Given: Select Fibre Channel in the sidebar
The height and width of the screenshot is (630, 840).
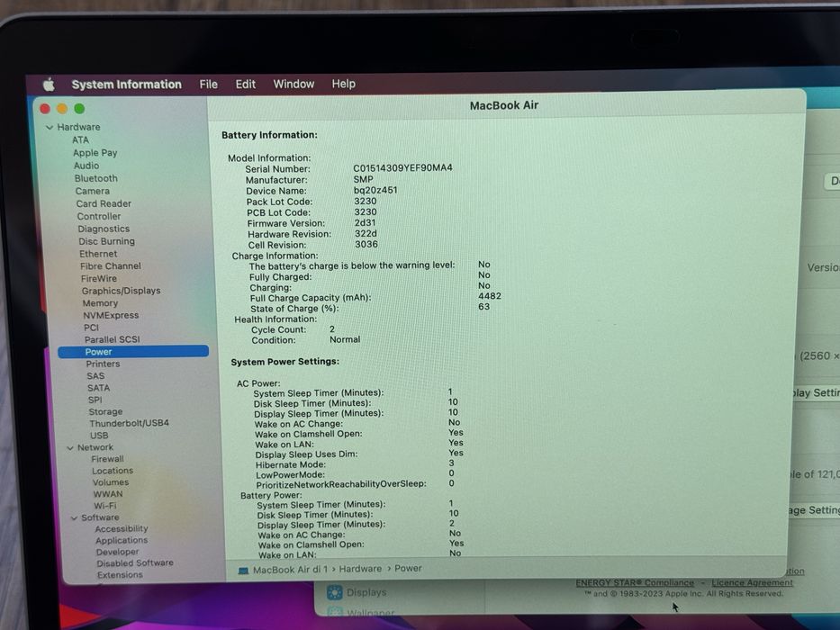Looking at the screenshot, I should pyautogui.click(x=111, y=266).
